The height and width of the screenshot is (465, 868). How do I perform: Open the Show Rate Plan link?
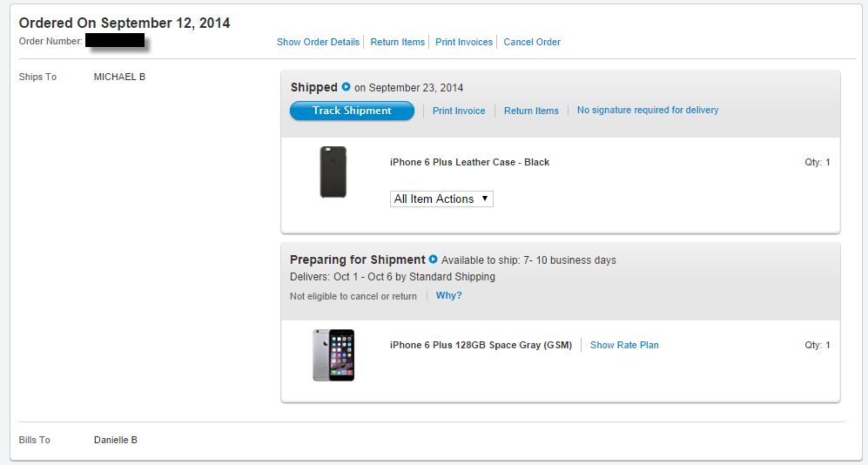point(624,345)
